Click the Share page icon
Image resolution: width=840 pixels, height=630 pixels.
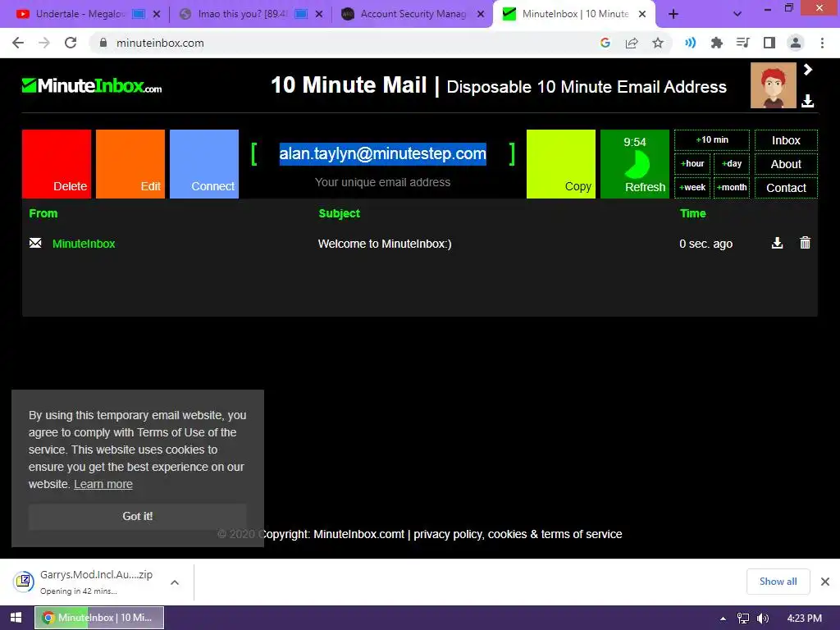pyautogui.click(x=632, y=43)
